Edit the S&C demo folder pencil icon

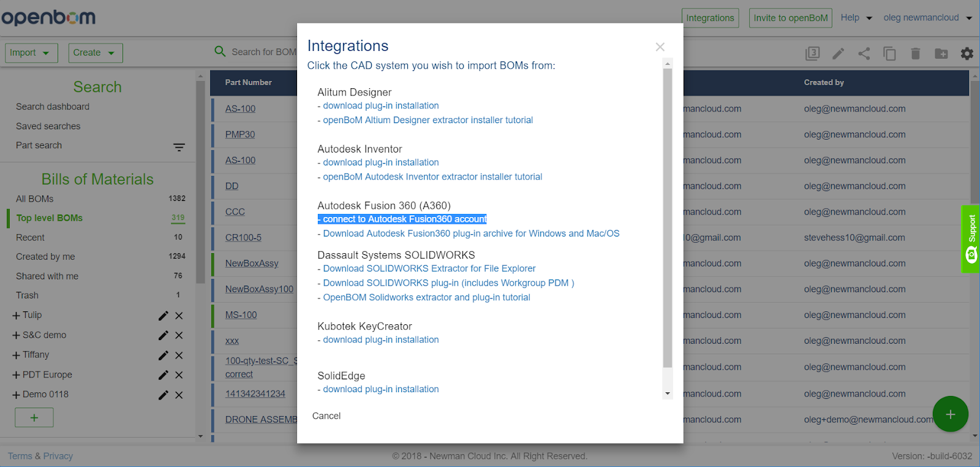click(x=163, y=335)
